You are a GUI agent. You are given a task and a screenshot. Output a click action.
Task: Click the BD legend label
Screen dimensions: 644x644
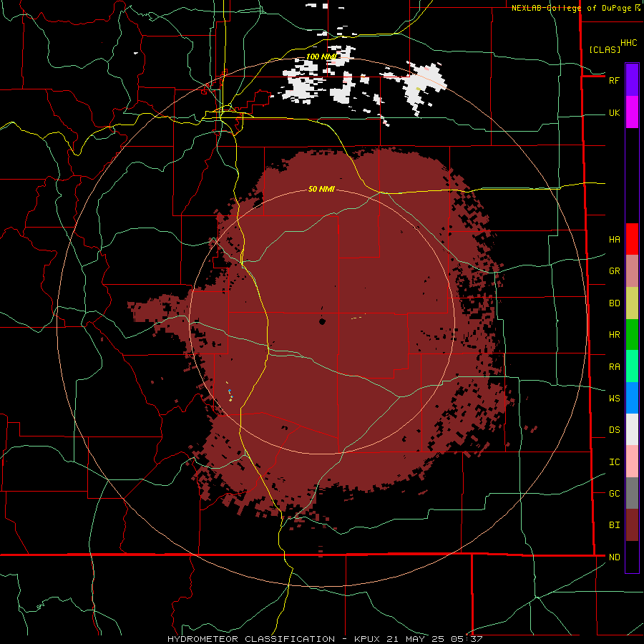pyautogui.click(x=614, y=303)
